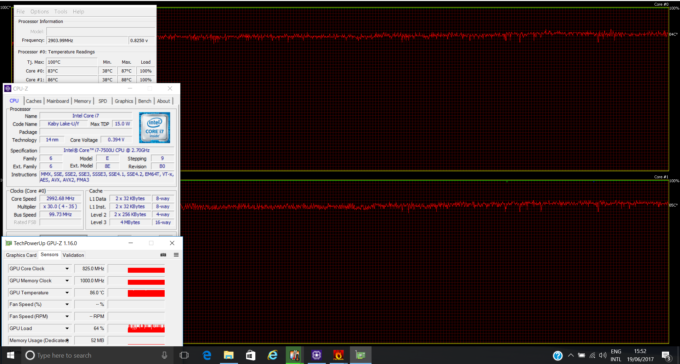This screenshot has width=680, height=364.
Task: Expand the GPU Load sensor dropdown
Action: pyautogui.click(x=67, y=328)
